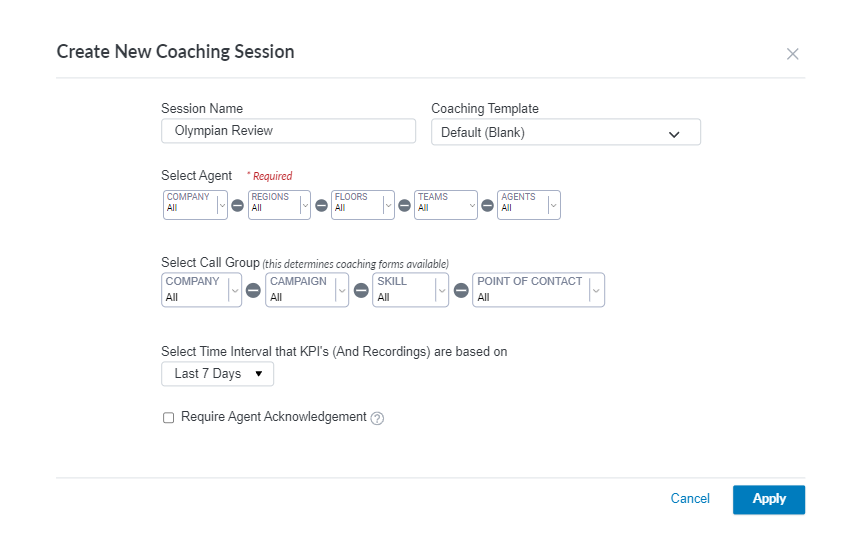Click minus icon between Teams and Agents

click(488, 206)
